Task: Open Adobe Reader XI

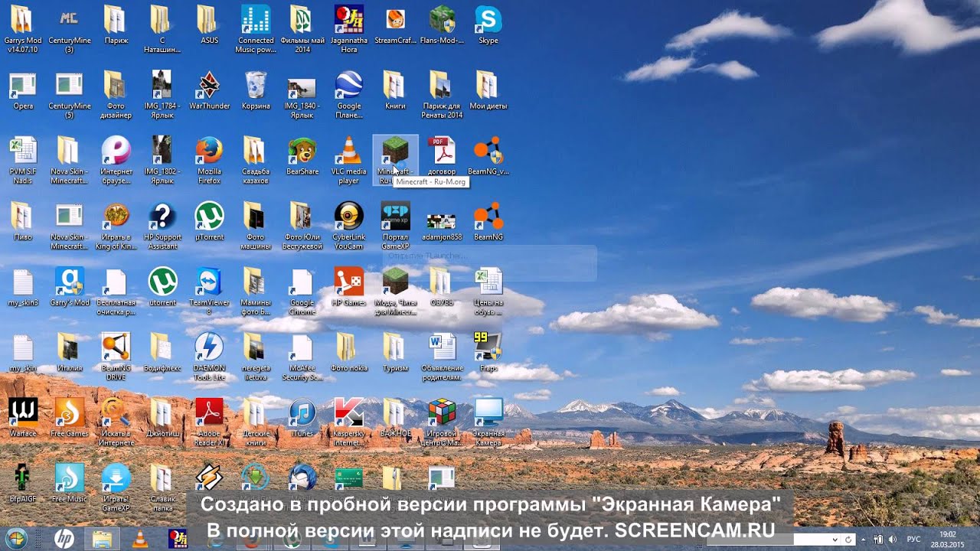Action: 209,422
